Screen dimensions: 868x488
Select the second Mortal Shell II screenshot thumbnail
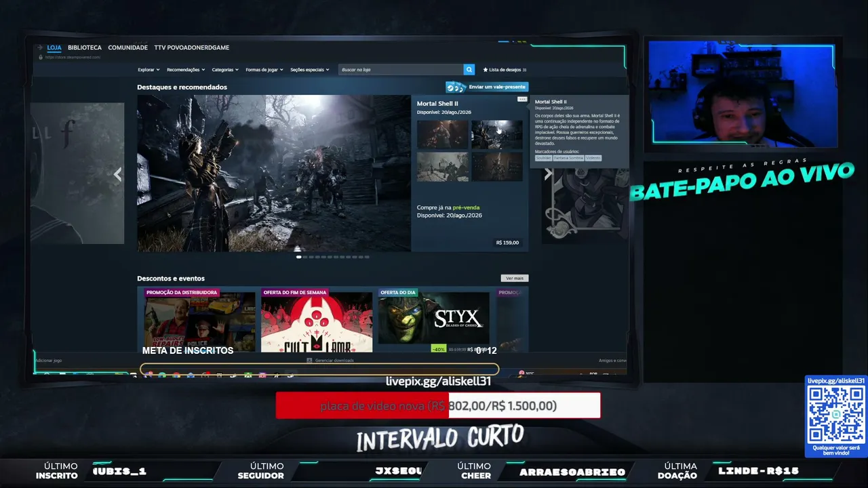[x=497, y=135]
